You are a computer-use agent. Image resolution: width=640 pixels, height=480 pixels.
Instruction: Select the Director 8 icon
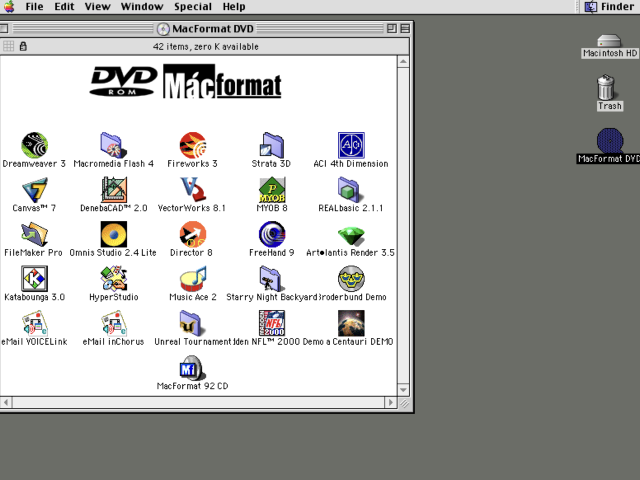[193, 234]
